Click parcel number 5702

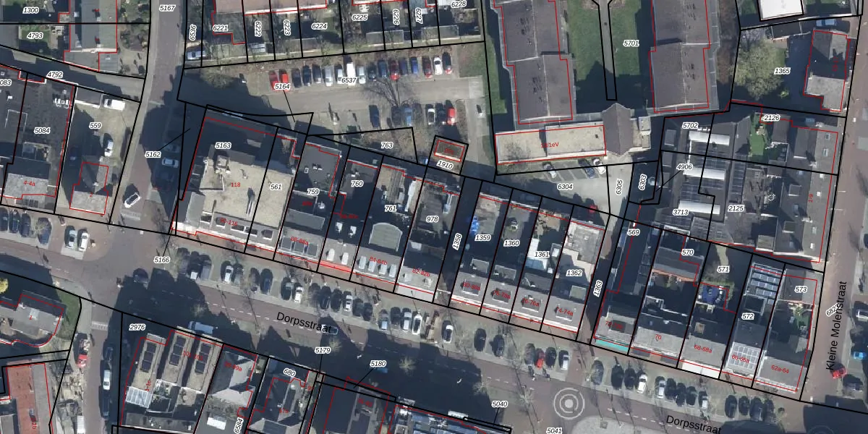pyautogui.click(x=689, y=126)
